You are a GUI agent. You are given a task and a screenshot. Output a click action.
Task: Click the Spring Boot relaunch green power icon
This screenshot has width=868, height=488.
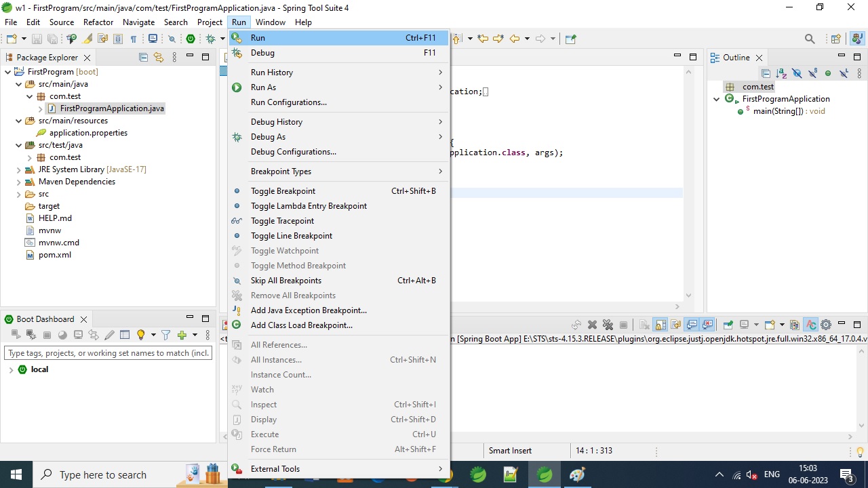pos(191,39)
